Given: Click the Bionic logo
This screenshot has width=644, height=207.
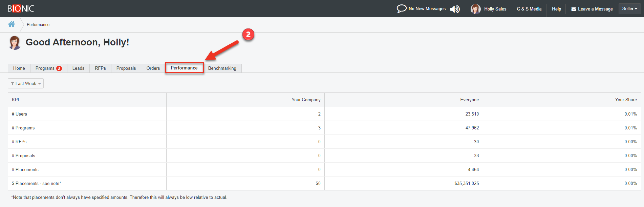Looking at the screenshot, I should click(x=21, y=8).
